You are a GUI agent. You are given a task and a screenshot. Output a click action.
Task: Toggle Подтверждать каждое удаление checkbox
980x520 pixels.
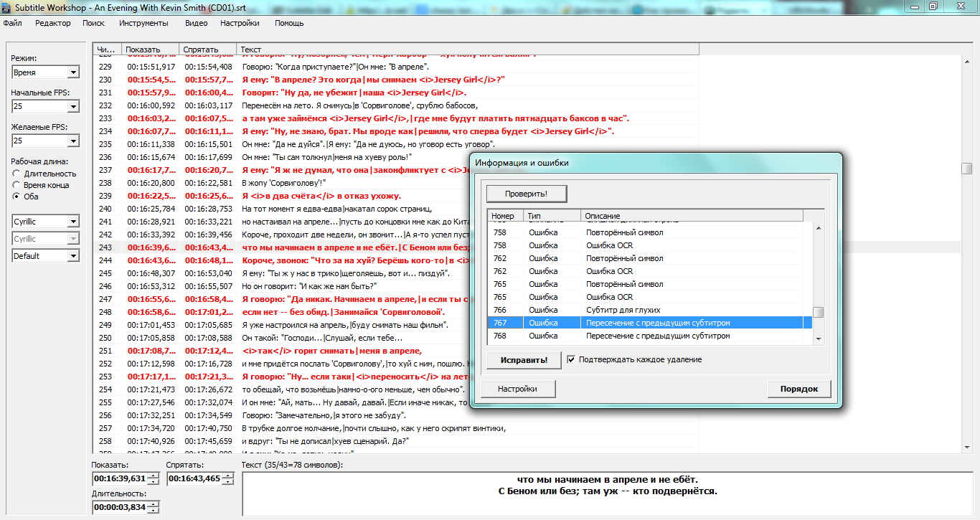[571, 359]
